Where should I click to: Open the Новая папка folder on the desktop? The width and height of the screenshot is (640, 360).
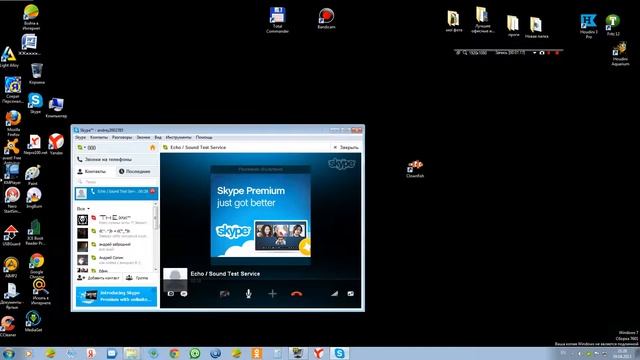pyautogui.click(x=536, y=27)
